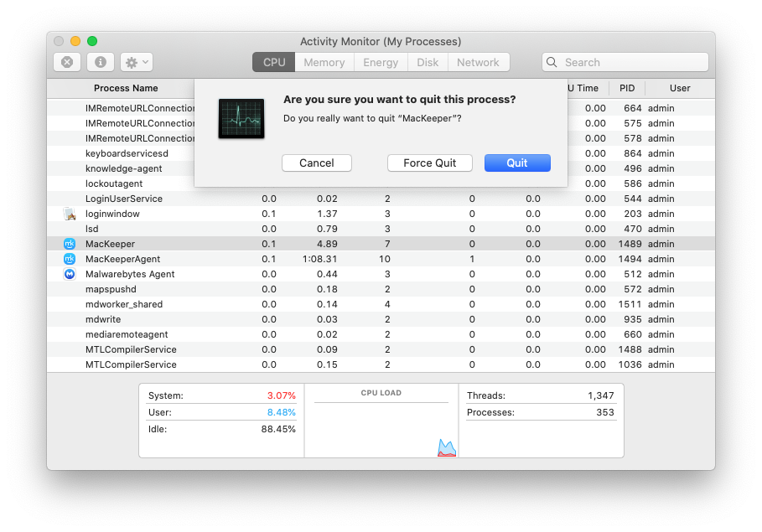Click the green zoom window button
This screenshot has height=532, width=762.
(x=92, y=41)
